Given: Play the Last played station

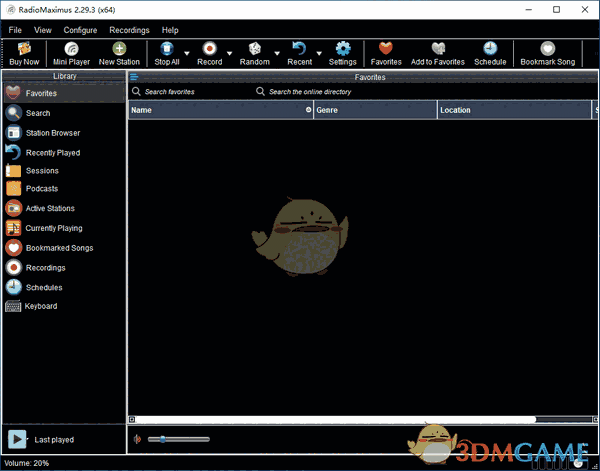Looking at the screenshot, I should pos(17,439).
